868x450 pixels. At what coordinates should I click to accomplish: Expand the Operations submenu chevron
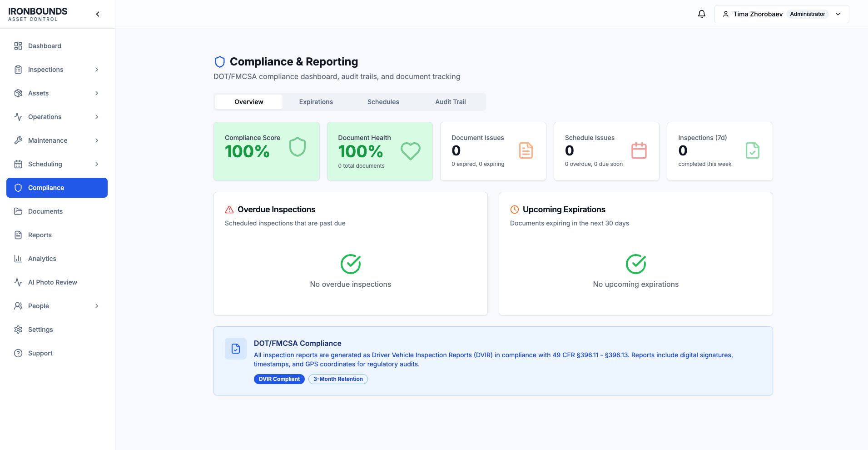97,117
